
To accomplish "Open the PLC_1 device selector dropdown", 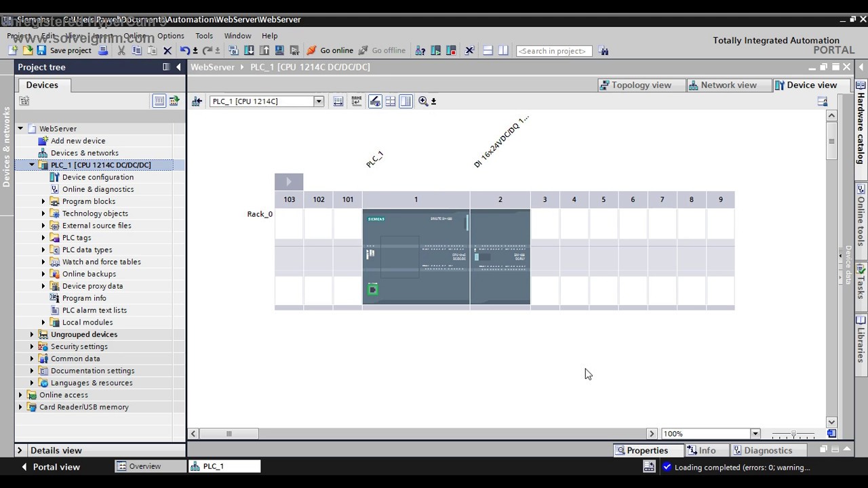I will [x=318, y=101].
